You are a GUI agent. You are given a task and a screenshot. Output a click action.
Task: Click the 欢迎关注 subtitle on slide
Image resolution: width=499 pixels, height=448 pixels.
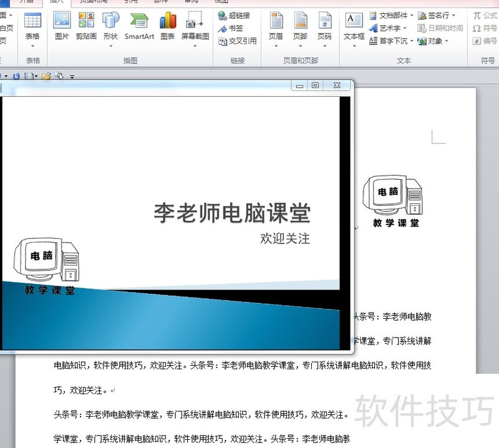point(285,238)
